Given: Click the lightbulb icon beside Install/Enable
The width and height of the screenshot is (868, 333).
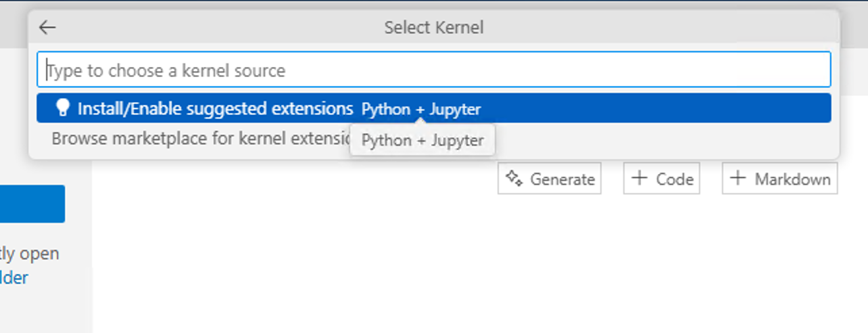Looking at the screenshot, I should pos(63,108).
